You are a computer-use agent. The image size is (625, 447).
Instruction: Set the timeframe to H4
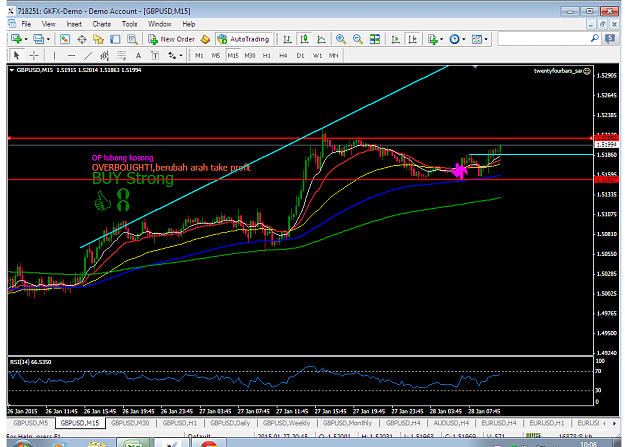tap(283, 56)
